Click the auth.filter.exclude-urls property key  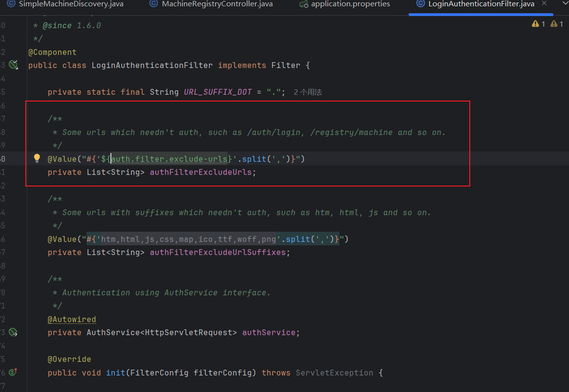click(169, 159)
